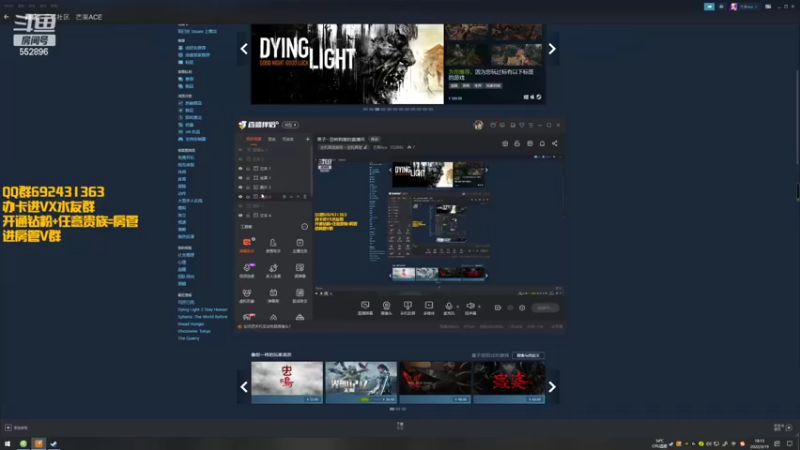Click next arrow of bottom game carousel

coord(552,387)
